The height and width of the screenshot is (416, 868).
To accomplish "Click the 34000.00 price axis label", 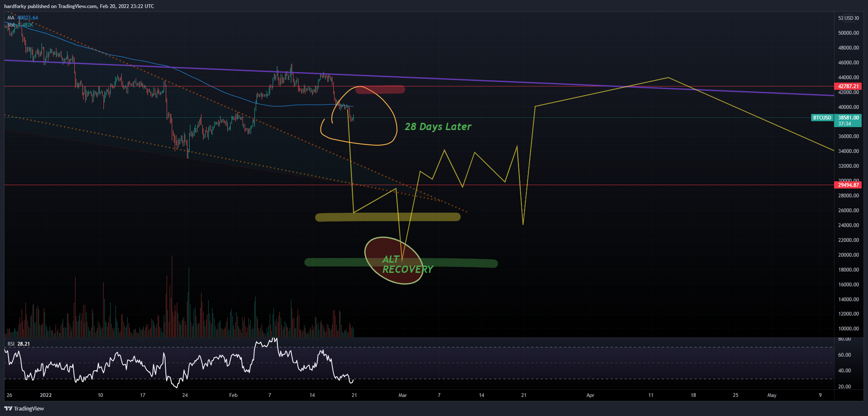I will pos(848,151).
